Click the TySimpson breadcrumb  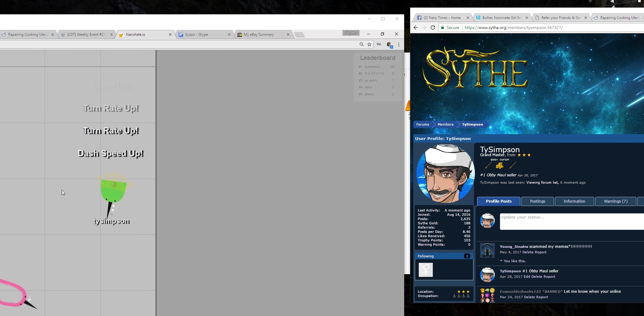472,124
